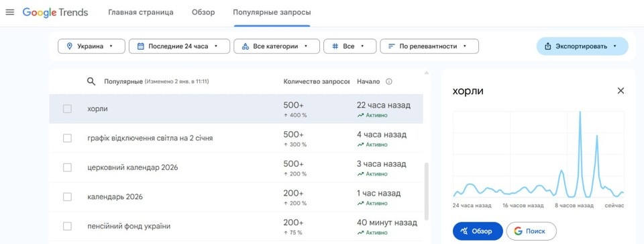Screen dimensions: 644x244
Task: Open the Экспортировать dropdown
Action: [x=582, y=46]
